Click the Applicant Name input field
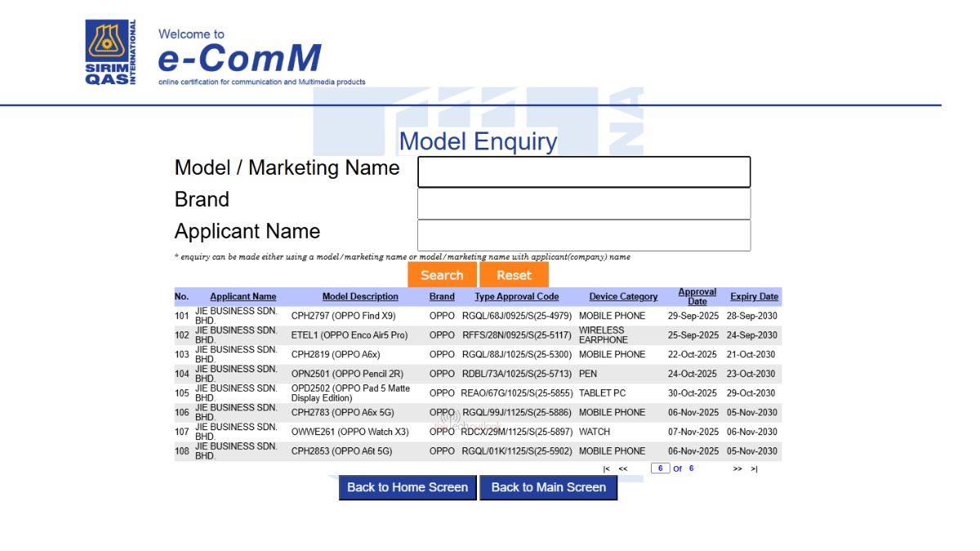The height and width of the screenshot is (551, 980). 583,236
